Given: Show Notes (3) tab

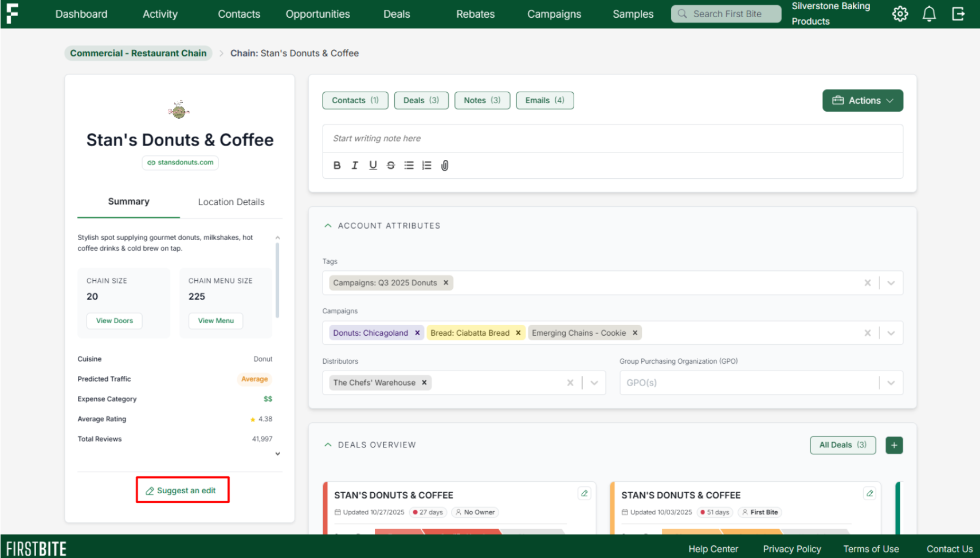Looking at the screenshot, I should click(482, 100).
